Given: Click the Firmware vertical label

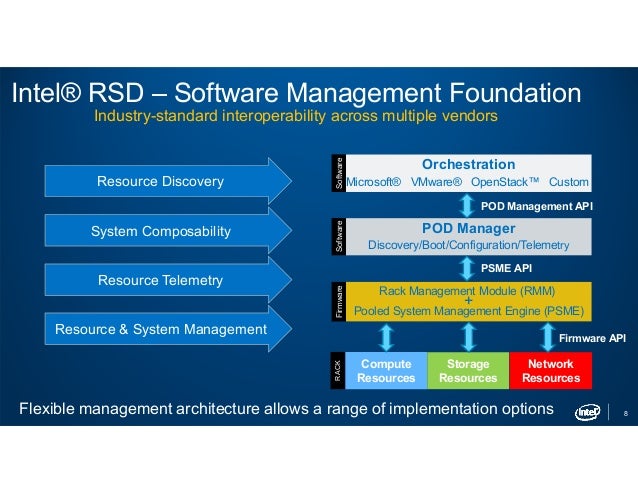Looking at the screenshot, I should tap(339, 301).
